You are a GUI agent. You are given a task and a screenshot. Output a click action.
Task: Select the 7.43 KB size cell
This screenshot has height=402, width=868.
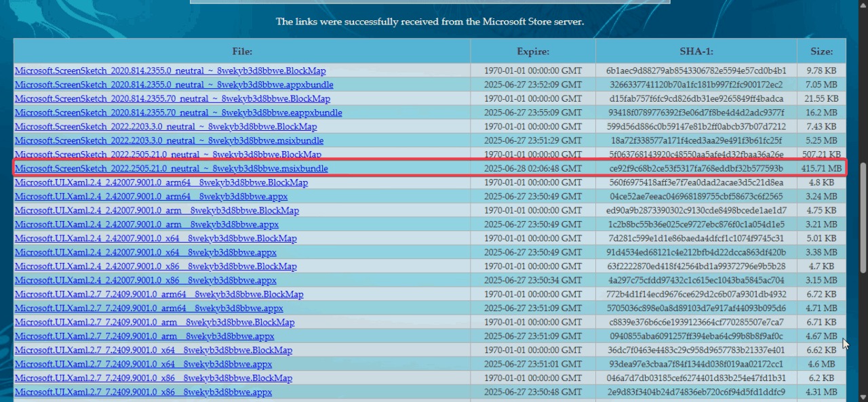coord(822,126)
